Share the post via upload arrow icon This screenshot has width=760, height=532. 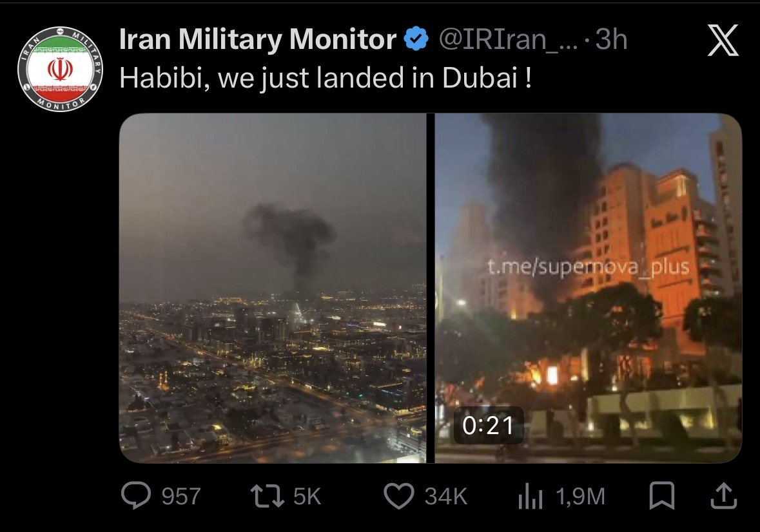click(x=724, y=495)
